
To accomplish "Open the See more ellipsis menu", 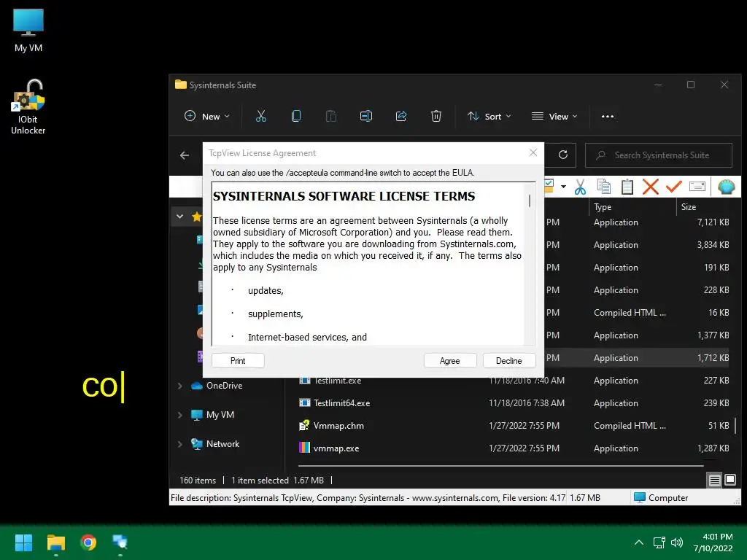I will pyautogui.click(x=608, y=116).
